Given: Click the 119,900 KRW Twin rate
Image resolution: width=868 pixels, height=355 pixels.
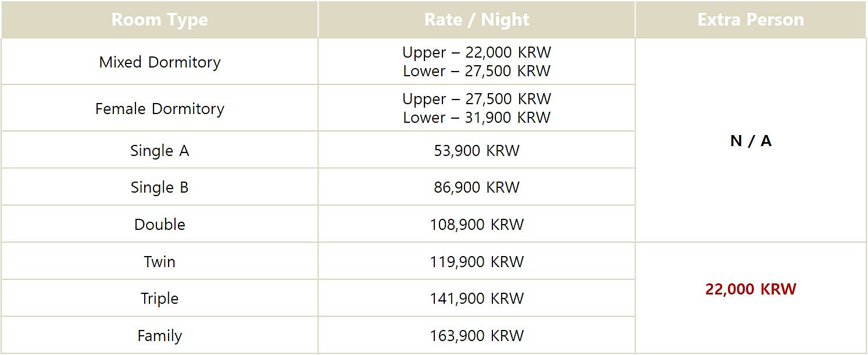Looking at the screenshot, I should pos(477,261).
